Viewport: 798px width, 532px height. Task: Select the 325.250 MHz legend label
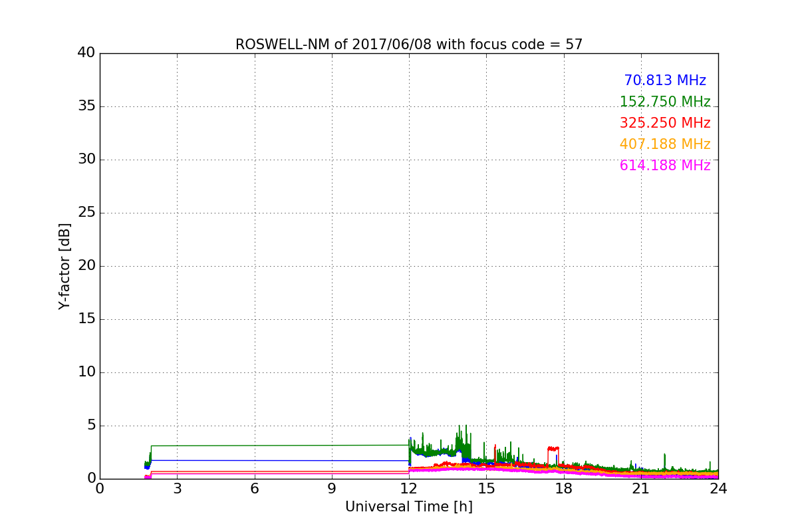point(665,123)
